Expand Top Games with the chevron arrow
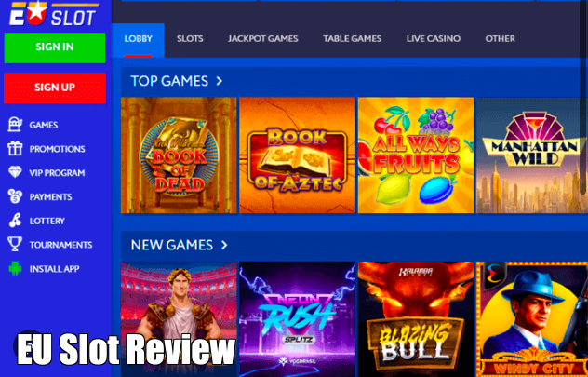The height and width of the screenshot is (377, 588). [220, 81]
